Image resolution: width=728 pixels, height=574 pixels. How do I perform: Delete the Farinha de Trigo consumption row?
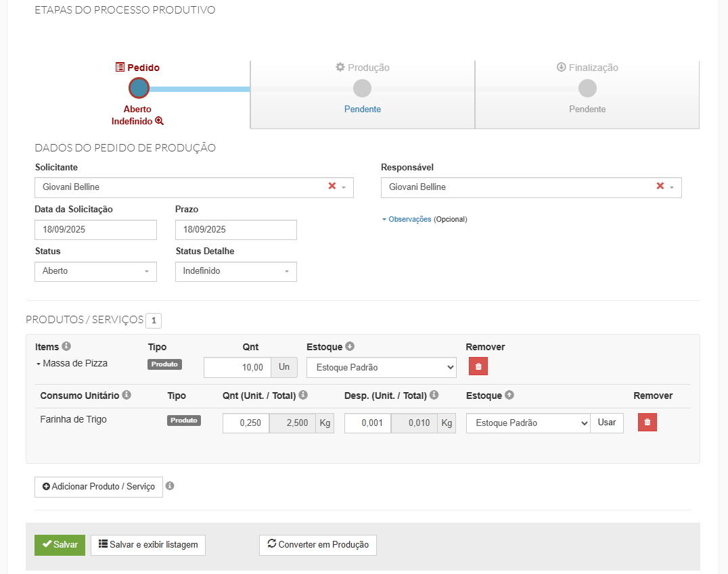click(x=647, y=423)
